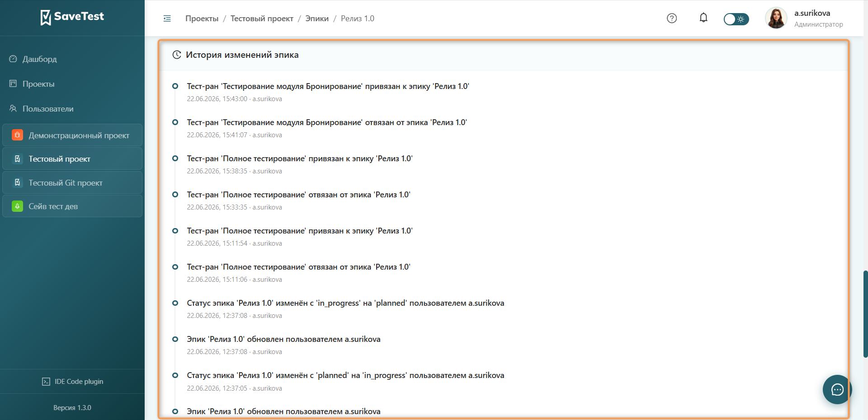Navigate to Эпики breadcrumb link
The height and width of the screenshot is (420, 868).
317,19
